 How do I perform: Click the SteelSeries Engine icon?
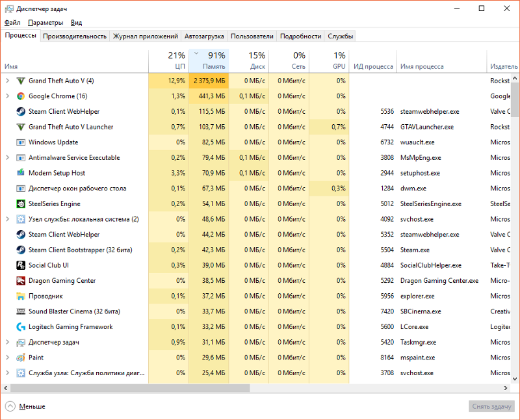click(x=21, y=203)
